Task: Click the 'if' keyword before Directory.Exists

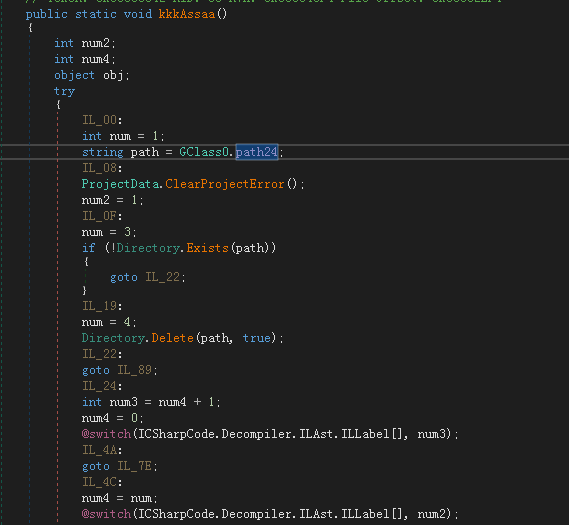Action: [x=89, y=248]
